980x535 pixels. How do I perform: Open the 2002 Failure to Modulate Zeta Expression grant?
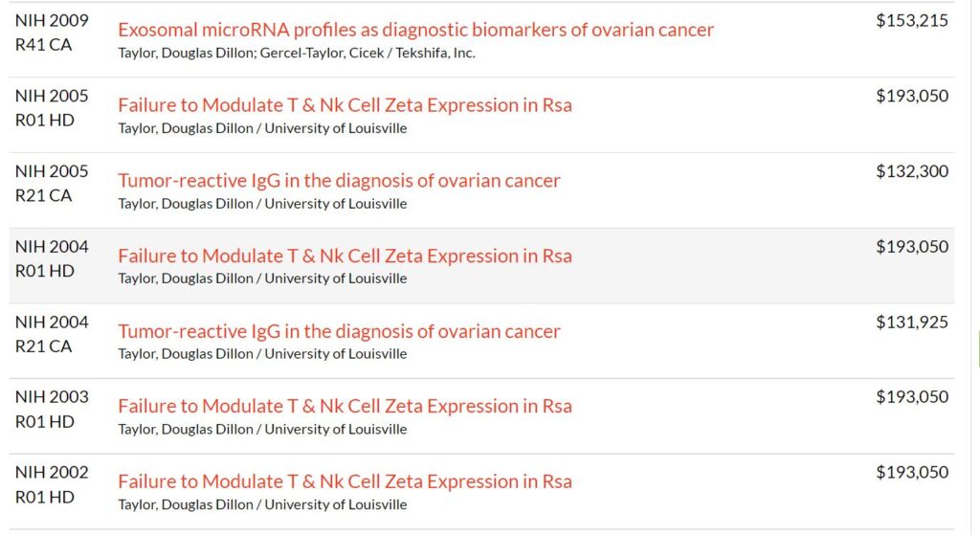click(x=345, y=481)
